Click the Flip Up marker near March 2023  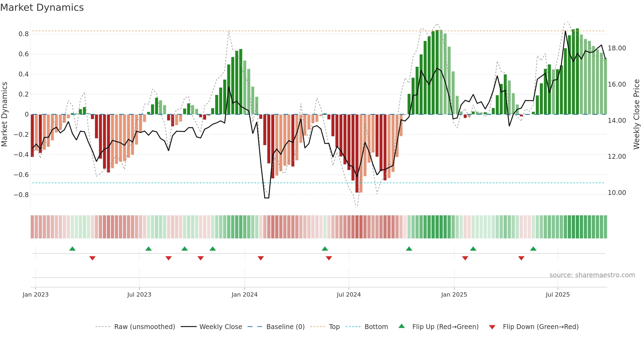tap(72, 249)
